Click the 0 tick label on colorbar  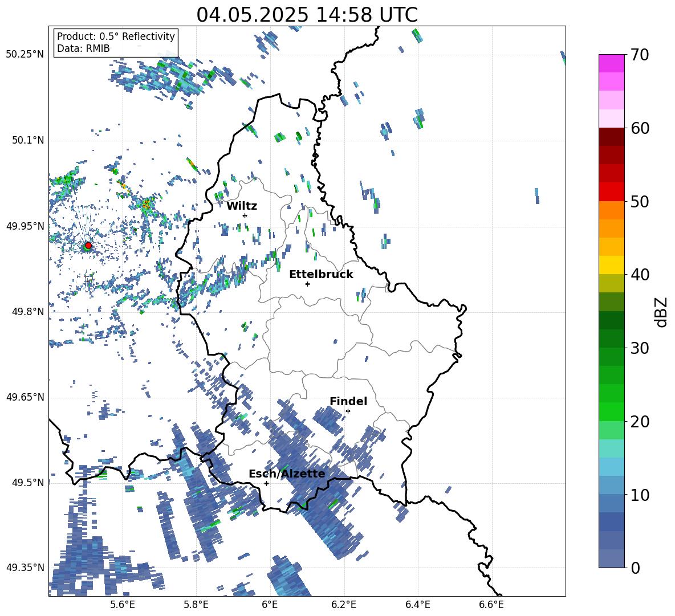click(x=635, y=568)
